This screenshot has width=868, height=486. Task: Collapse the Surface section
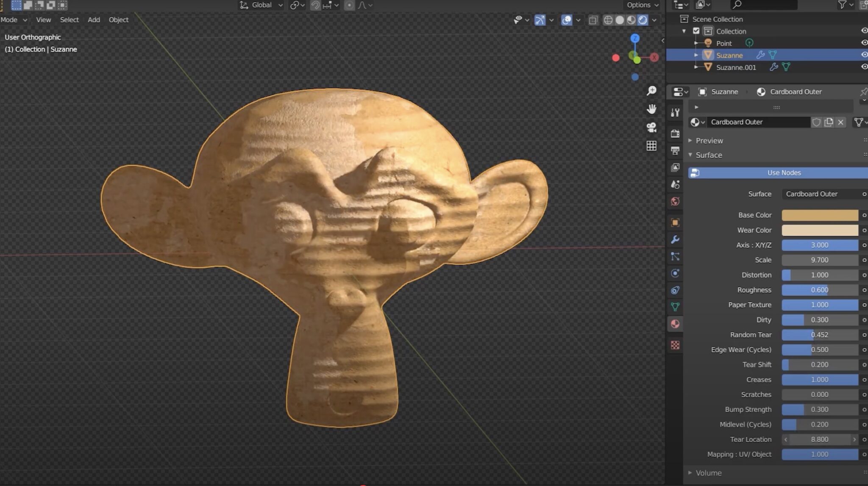(709, 155)
